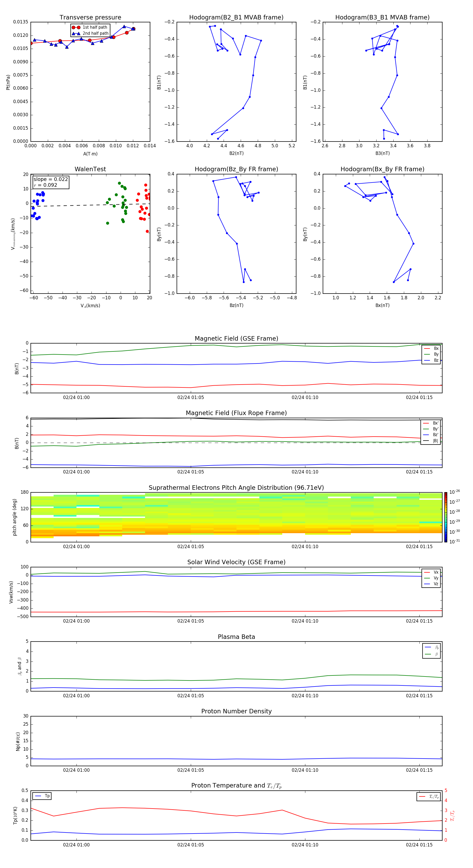
Task: Click the 'Vz' legend entry
Action: click(x=431, y=584)
